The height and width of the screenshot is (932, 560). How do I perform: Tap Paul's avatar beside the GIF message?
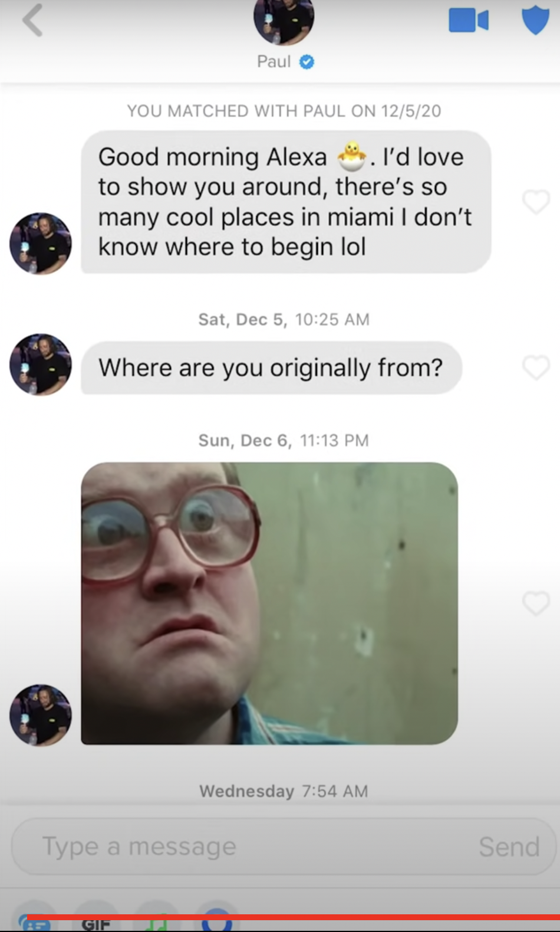coord(41,715)
